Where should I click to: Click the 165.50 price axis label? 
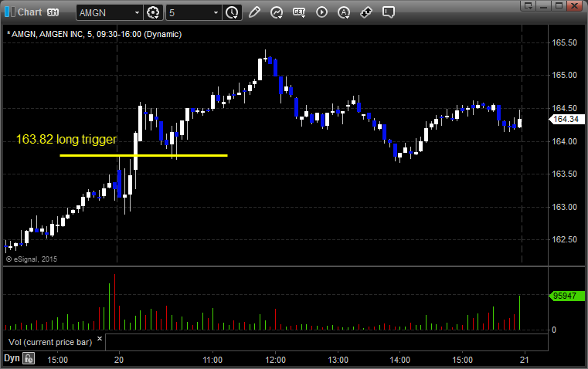tap(564, 42)
